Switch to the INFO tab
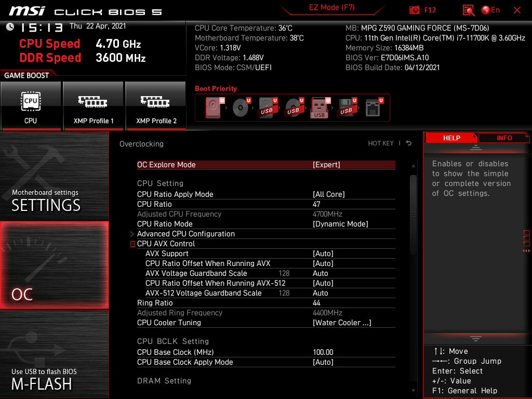532x399 pixels. pos(504,138)
